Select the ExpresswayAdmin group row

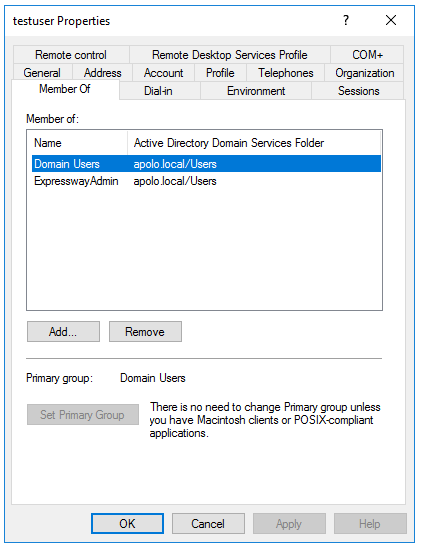(206, 181)
